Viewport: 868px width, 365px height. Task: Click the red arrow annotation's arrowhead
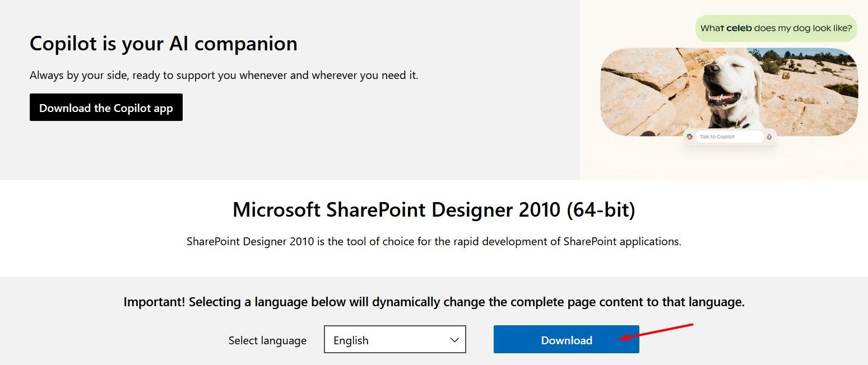[622, 338]
